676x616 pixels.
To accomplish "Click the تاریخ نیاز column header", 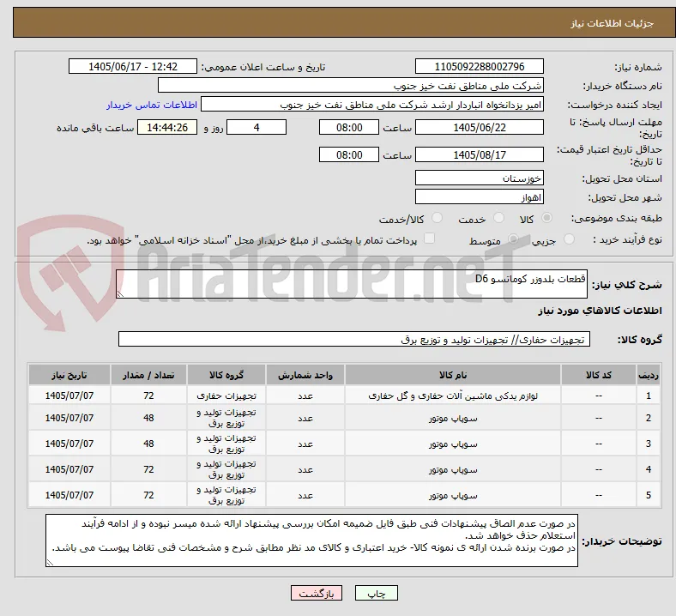I will point(69,375).
